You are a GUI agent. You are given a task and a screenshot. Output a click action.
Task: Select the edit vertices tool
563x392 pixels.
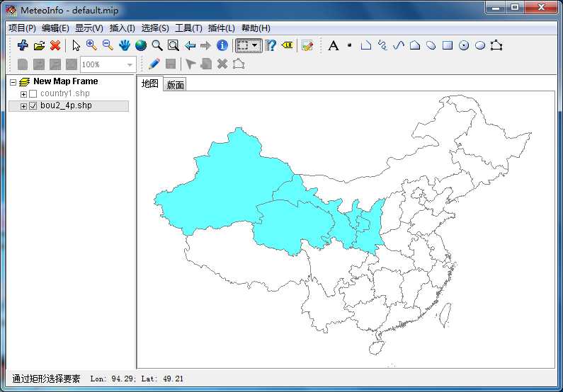tap(496, 45)
